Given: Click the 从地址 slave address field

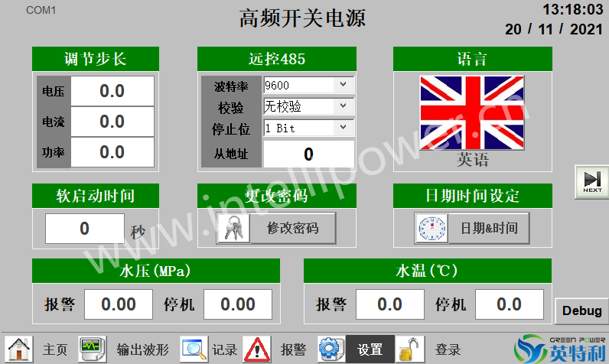Looking at the screenshot, I should tap(308, 154).
